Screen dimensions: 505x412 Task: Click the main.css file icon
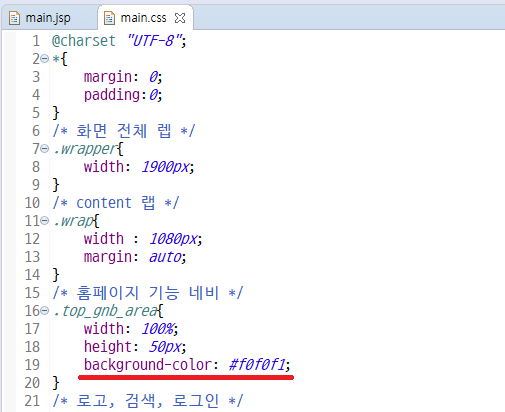click(x=109, y=18)
